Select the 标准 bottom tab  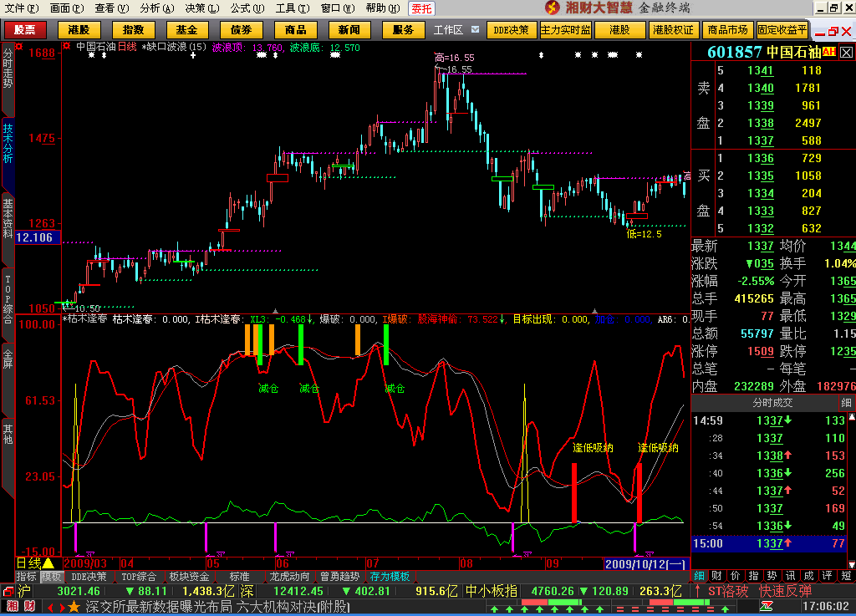[239, 577]
